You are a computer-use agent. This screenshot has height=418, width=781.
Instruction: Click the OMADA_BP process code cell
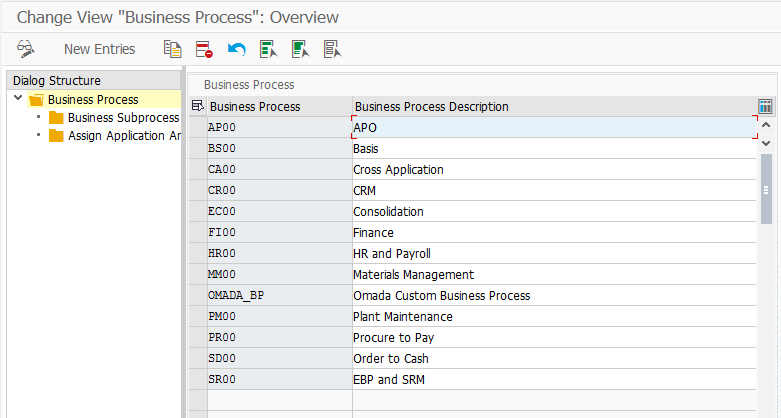279,295
